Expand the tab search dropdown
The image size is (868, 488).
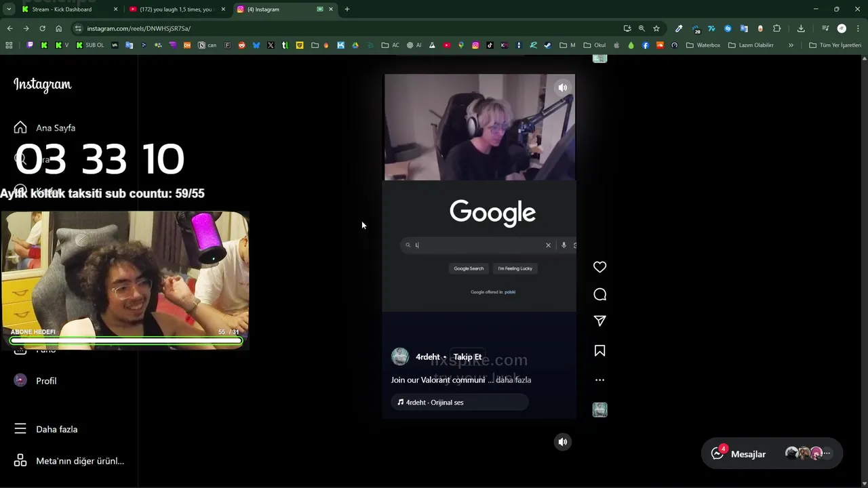click(9, 9)
